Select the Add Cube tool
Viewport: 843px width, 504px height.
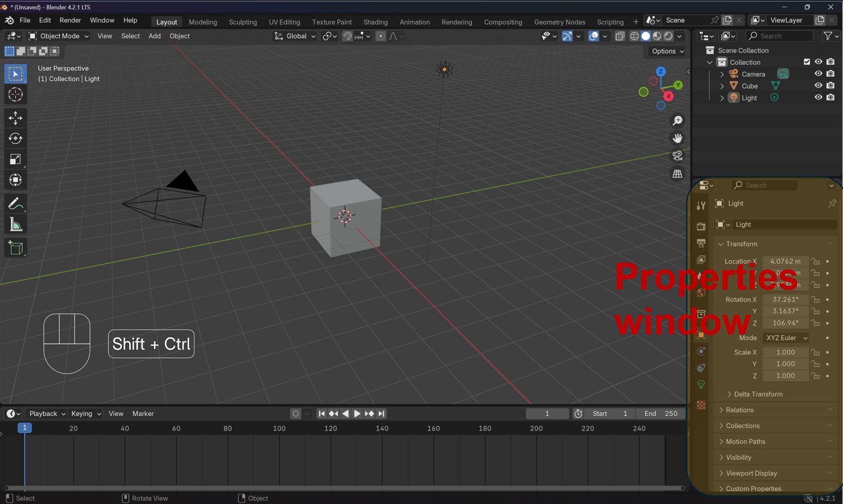tap(16, 248)
